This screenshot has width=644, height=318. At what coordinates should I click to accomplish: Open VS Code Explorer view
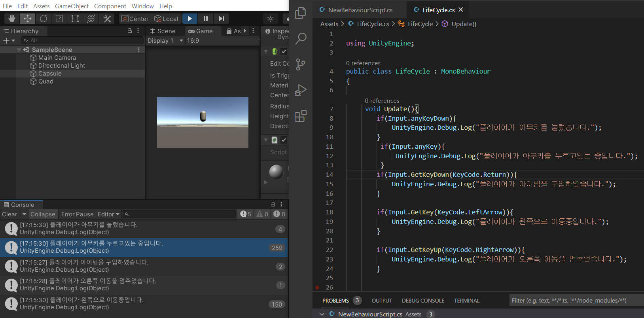(301, 13)
